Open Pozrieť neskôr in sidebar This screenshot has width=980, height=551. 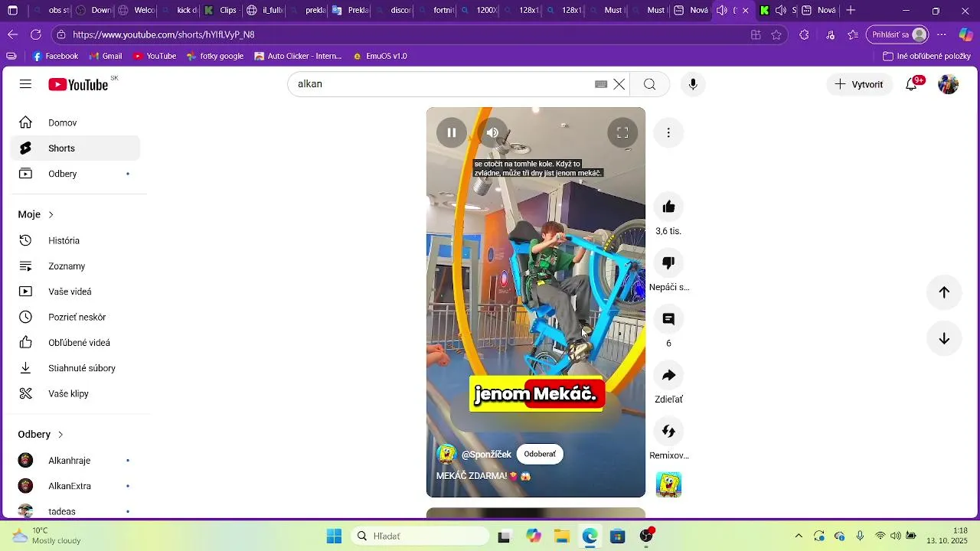pyautogui.click(x=75, y=317)
